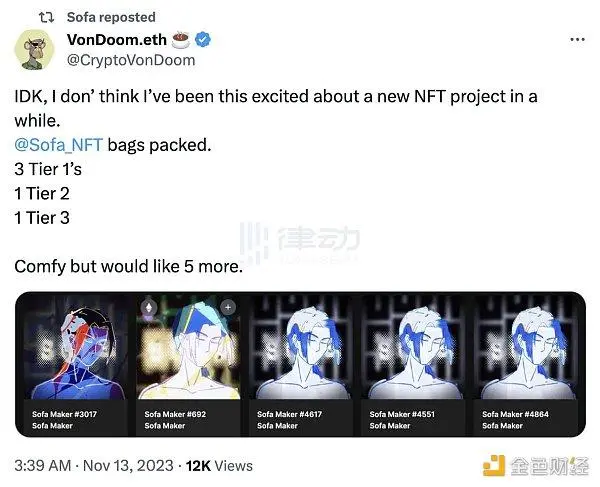Open the three-dot more options menu
This screenshot has width=600, height=487.
point(577,39)
